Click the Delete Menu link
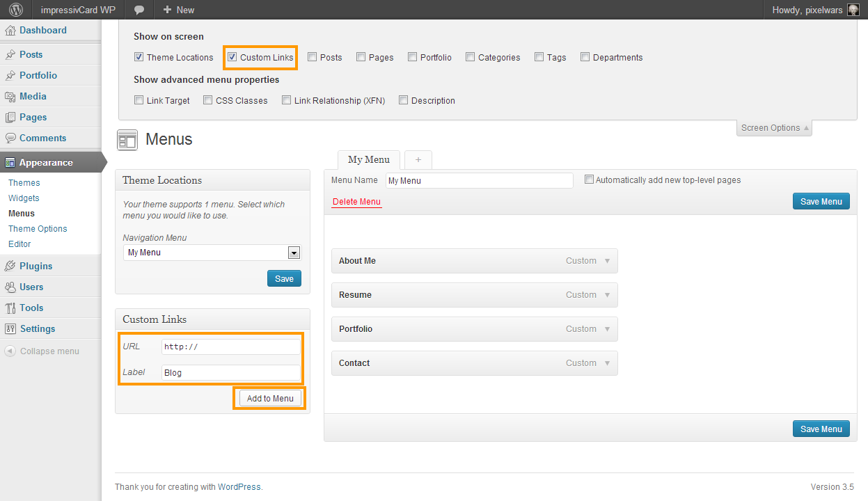This screenshot has width=868, height=501. pyautogui.click(x=356, y=202)
